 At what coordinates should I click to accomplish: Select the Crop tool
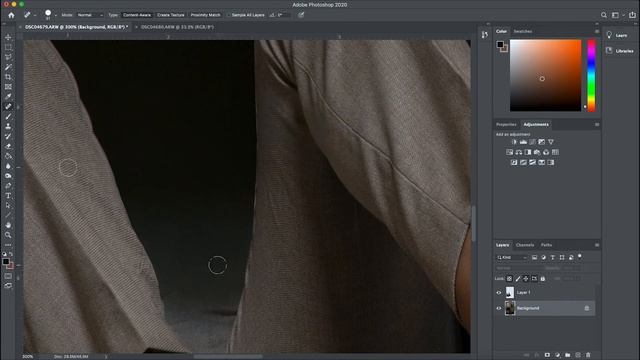(8, 77)
